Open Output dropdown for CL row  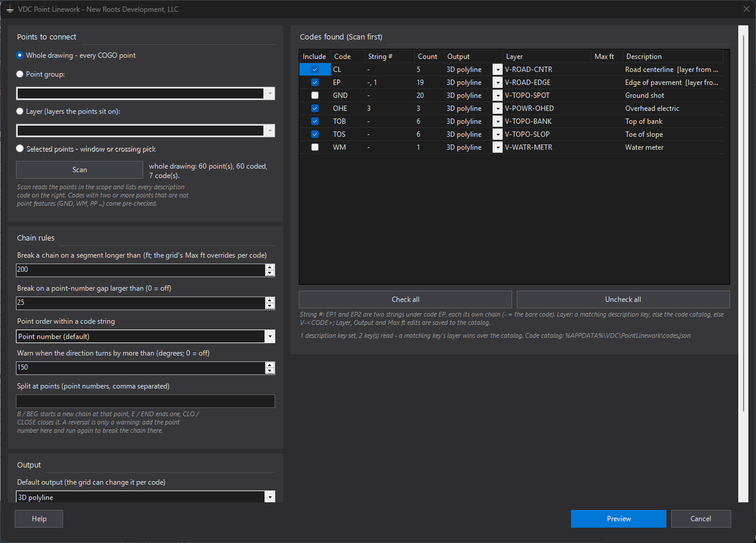pyautogui.click(x=497, y=70)
